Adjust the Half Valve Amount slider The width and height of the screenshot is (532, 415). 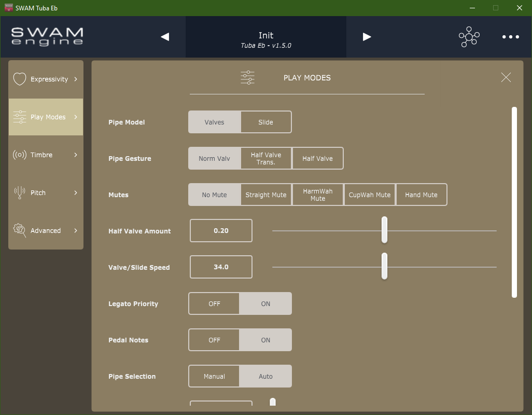[x=384, y=229]
